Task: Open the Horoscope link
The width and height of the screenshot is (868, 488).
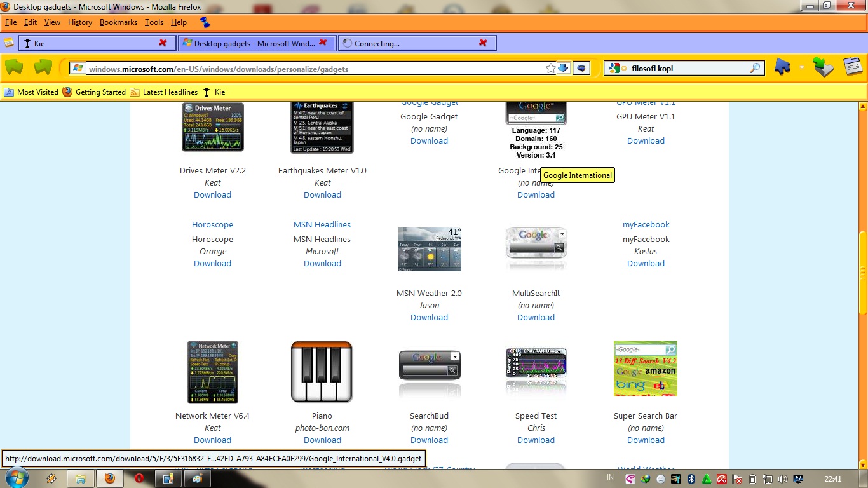Action: pyautogui.click(x=212, y=224)
